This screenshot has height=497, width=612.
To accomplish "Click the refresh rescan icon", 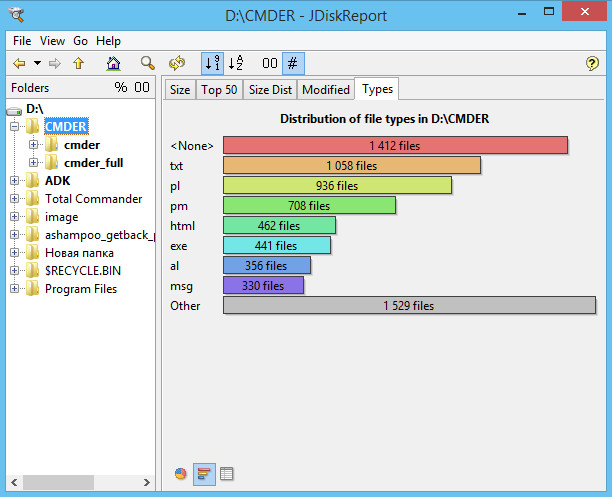I will click(177, 63).
